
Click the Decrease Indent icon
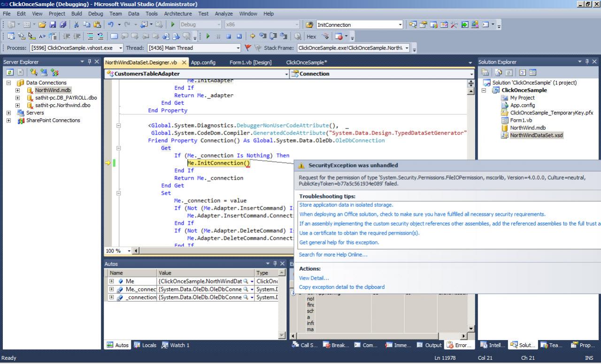[x=66, y=36]
